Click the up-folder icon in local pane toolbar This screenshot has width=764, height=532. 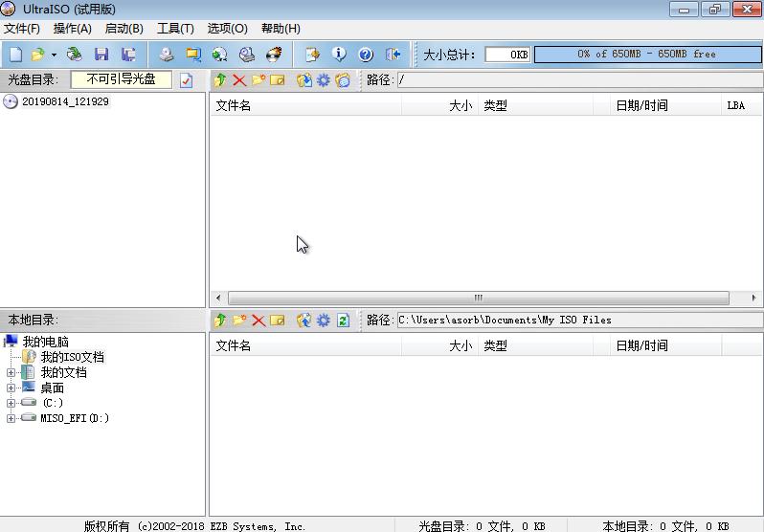[x=220, y=321]
